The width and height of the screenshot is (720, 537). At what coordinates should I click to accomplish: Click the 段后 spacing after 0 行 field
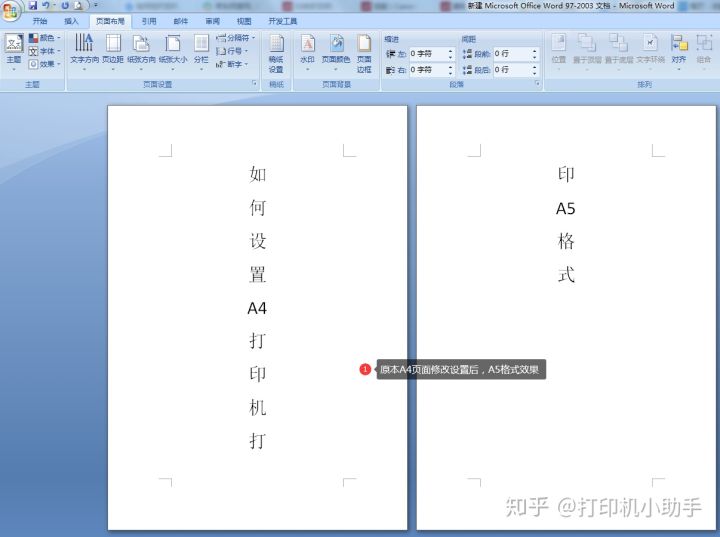tap(512, 70)
